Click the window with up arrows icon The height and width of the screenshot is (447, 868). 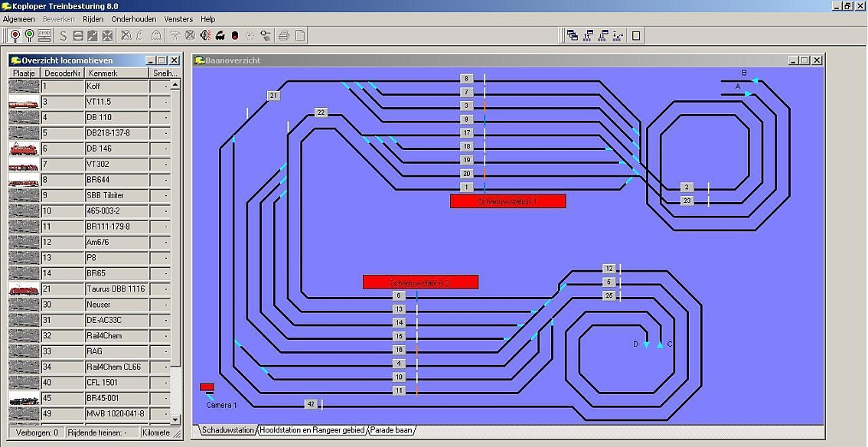(x=589, y=36)
